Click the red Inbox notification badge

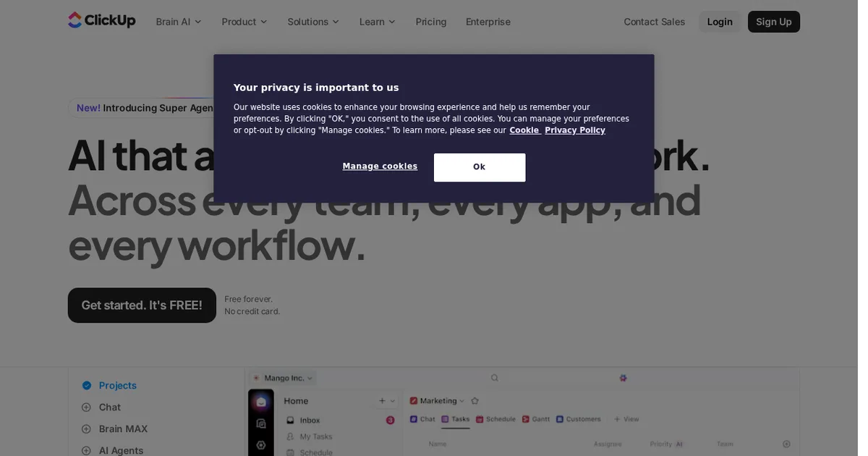click(391, 420)
